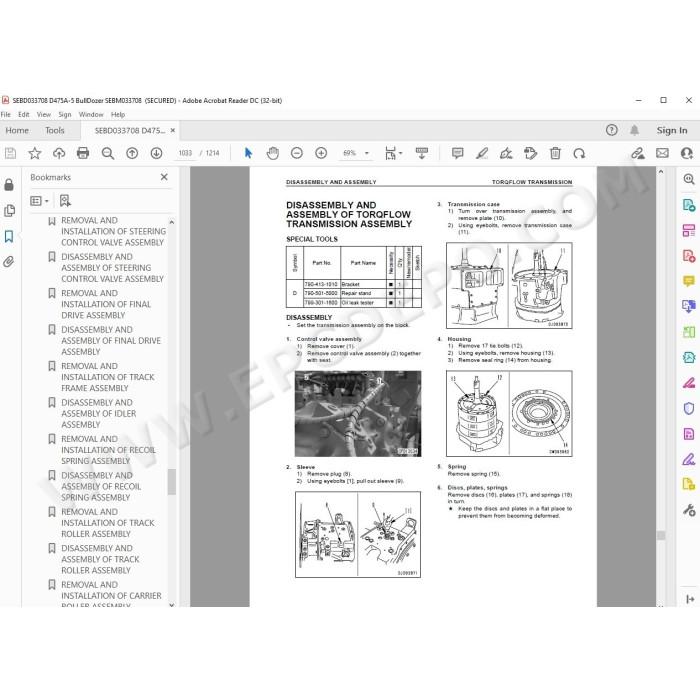The image size is (700, 700).
Task: Activate the Hand pan tool
Action: (x=272, y=154)
